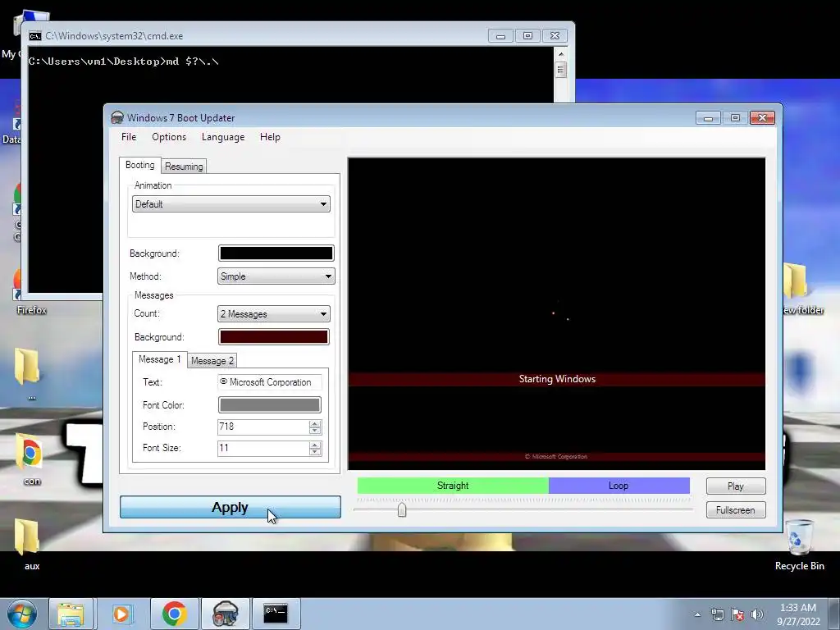Click the boot preview copyright line
Viewport: 840px width, 630px height.
click(x=556, y=457)
